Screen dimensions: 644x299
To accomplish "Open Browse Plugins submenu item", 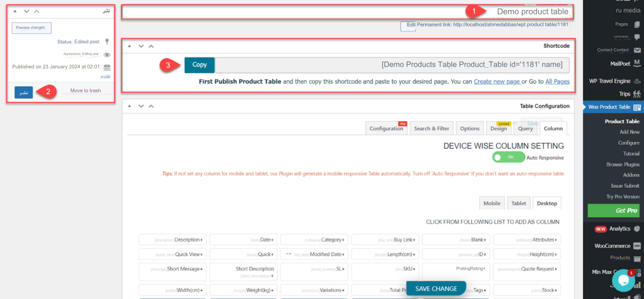I will pos(623,165).
